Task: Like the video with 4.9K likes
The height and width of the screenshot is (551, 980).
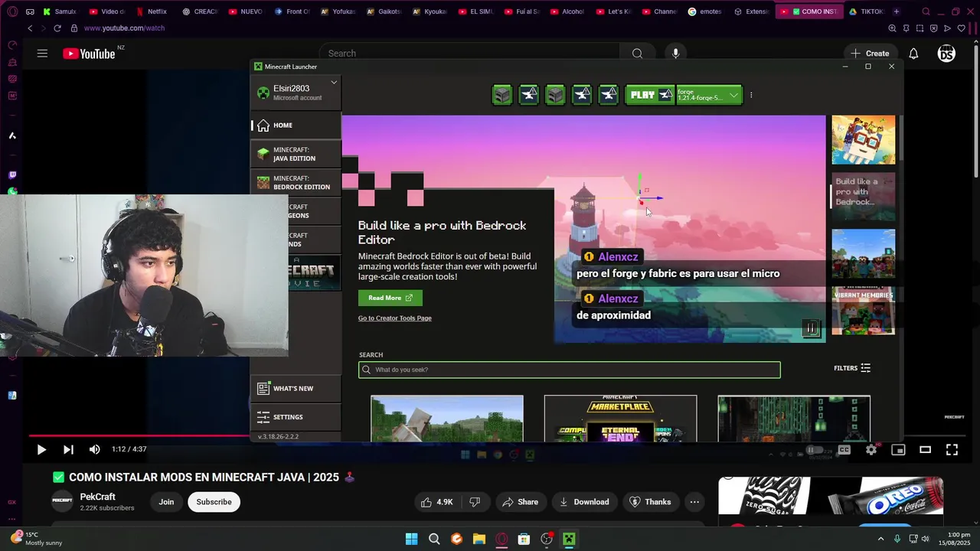Action: 437,502
